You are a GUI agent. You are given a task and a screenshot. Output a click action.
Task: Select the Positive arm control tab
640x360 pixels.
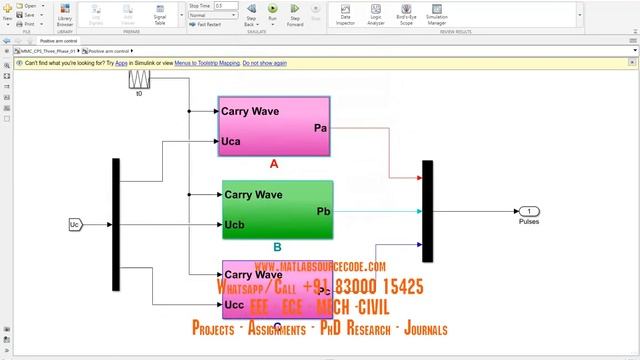click(x=58, y=41)
